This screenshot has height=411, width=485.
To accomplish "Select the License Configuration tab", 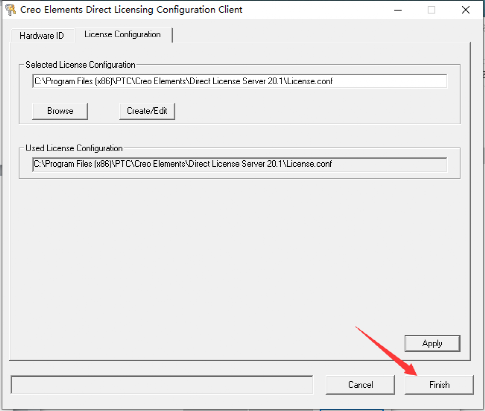I will [x=123, y=34].
